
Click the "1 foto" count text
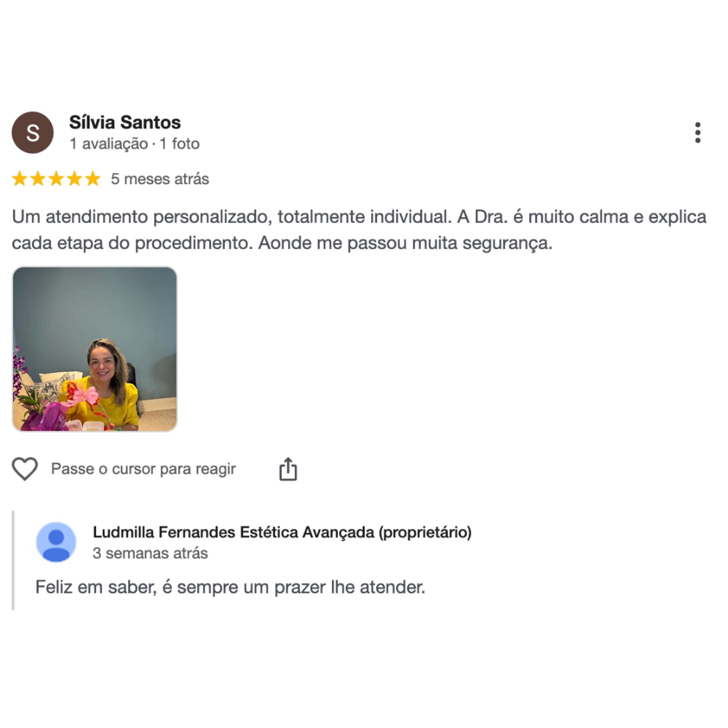pos(180,144)
